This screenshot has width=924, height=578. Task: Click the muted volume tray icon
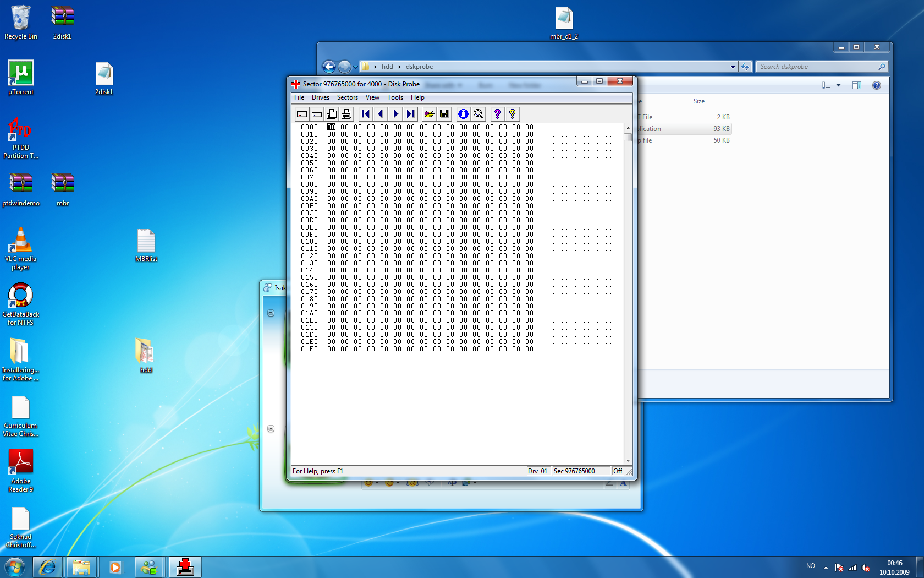(x=866, y=568)
